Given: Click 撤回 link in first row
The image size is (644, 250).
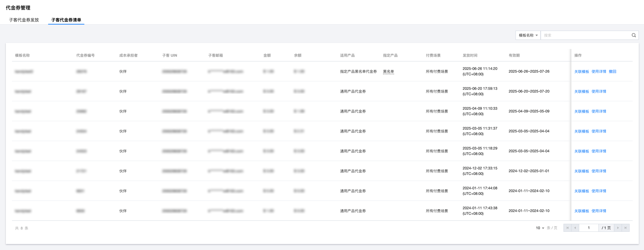Looking at the screenshot, I should pyautogui.click(x=612, y=71).
